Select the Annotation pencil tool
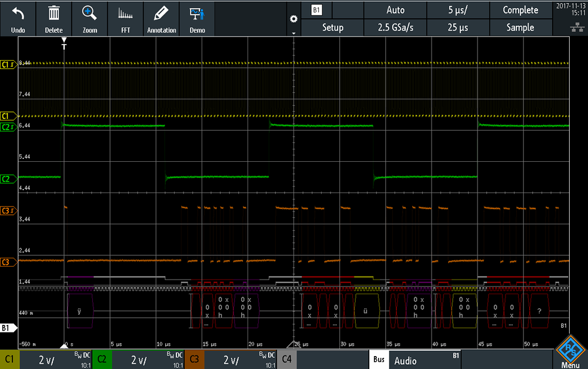Viewport: 588px width, 369px height. coord(161,14)
